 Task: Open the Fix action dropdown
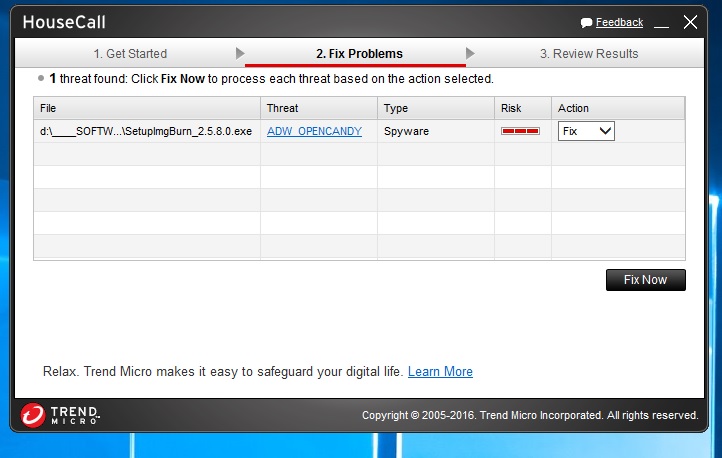586,131
